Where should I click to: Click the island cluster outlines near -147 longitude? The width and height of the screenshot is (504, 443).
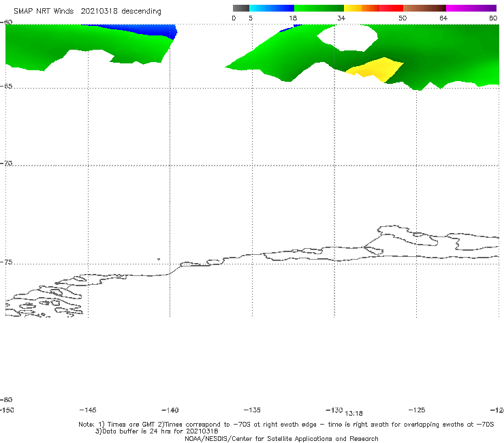(45, 301)
